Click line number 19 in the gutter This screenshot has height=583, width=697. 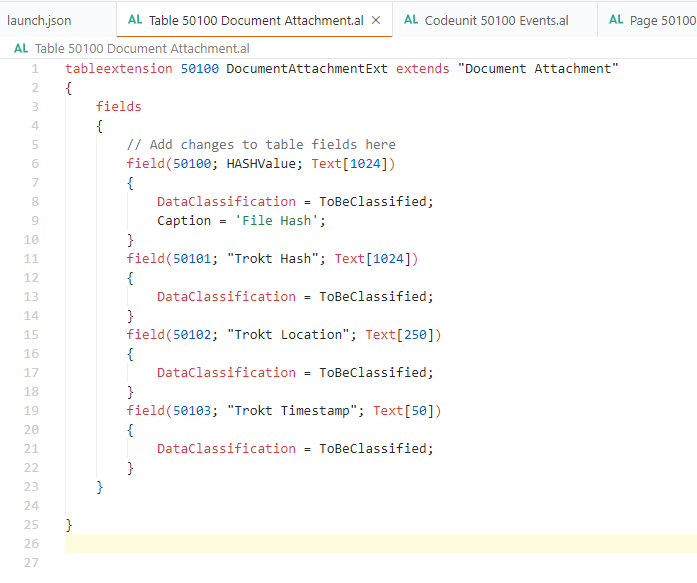coord(31,411)
